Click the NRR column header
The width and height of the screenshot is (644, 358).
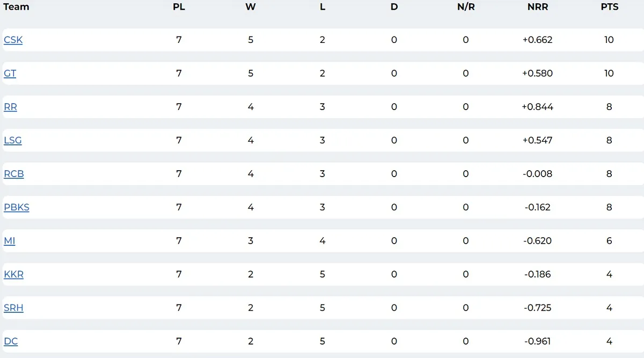pyautogui.click(x=537, y=7)
